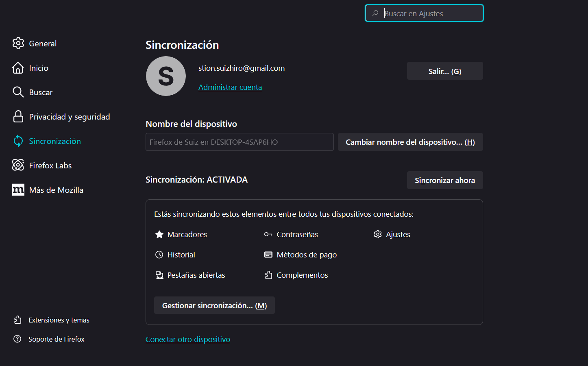Click the gear icon next to Ajustes

pos(378,234)
